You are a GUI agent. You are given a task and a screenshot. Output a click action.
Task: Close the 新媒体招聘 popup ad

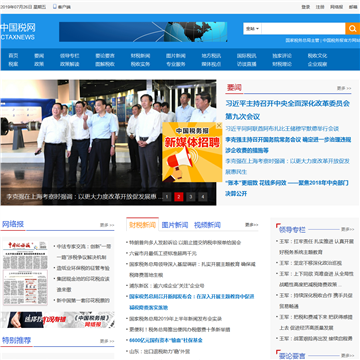(219, 125)
